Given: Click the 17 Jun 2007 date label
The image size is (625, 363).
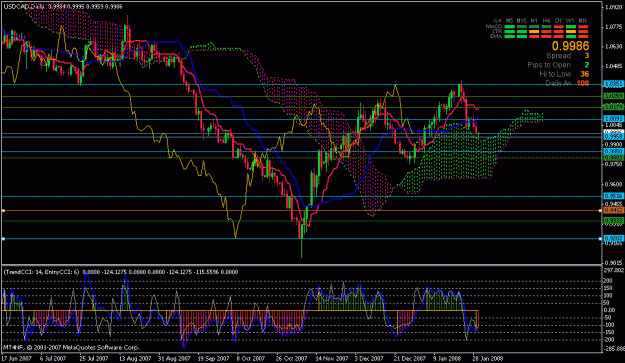Looking at the screenshot, I should click(x=17, y=358).
